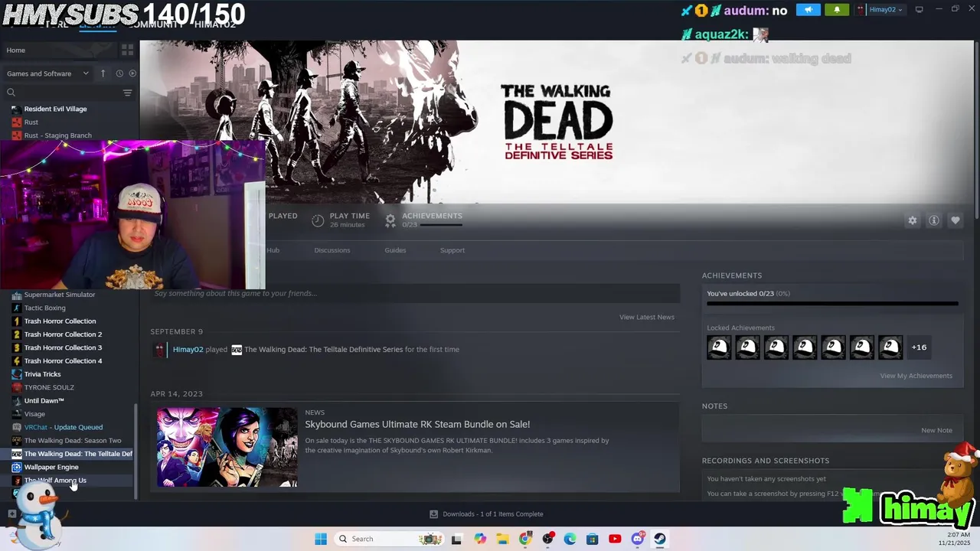Enter Big Picture mode monitor icon

919,10
